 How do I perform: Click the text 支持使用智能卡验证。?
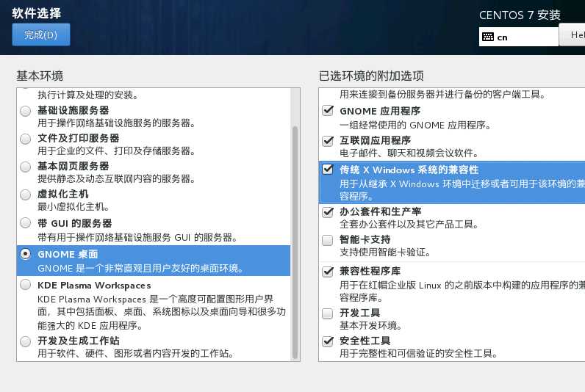pos(385,253)
